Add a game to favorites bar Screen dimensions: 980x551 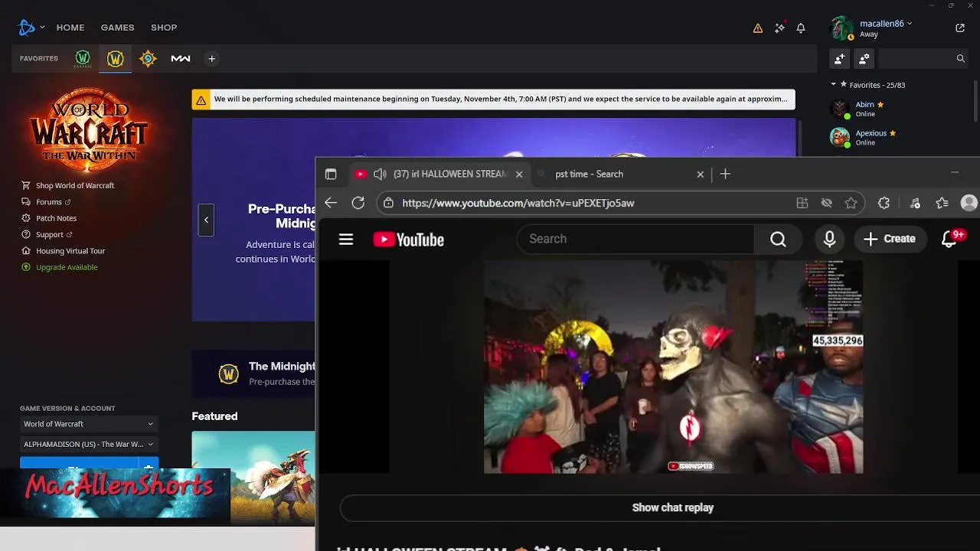point(212,58)
